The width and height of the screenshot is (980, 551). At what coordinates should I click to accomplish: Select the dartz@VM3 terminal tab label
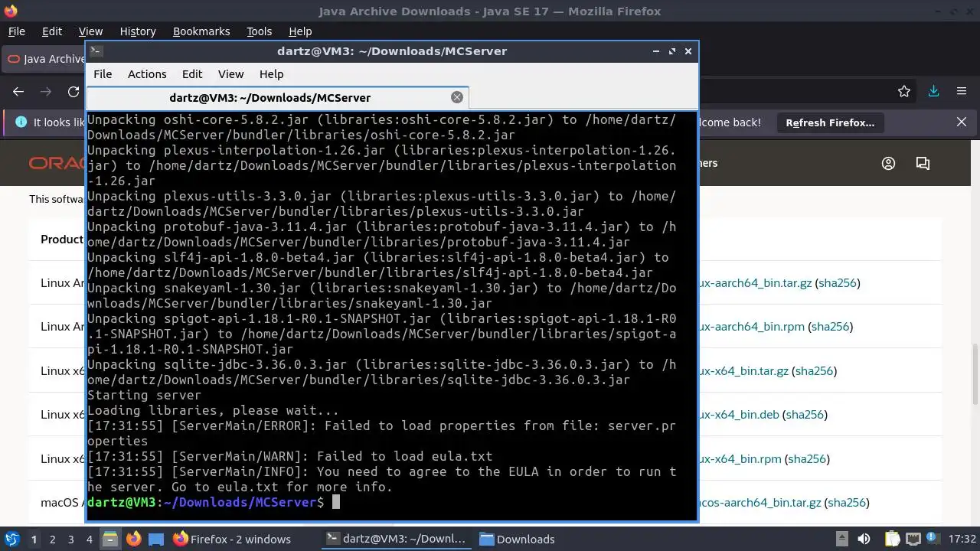269,98
